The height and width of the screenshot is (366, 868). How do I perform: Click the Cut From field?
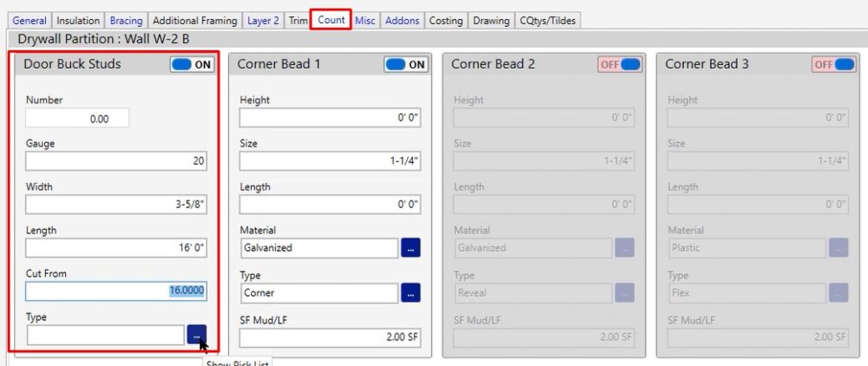pyautogui.click(x=115, y=291)
